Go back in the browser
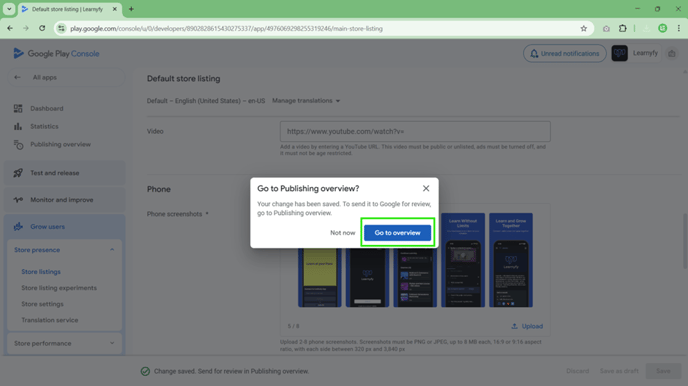688x386 pixels. tap(10, 29)
